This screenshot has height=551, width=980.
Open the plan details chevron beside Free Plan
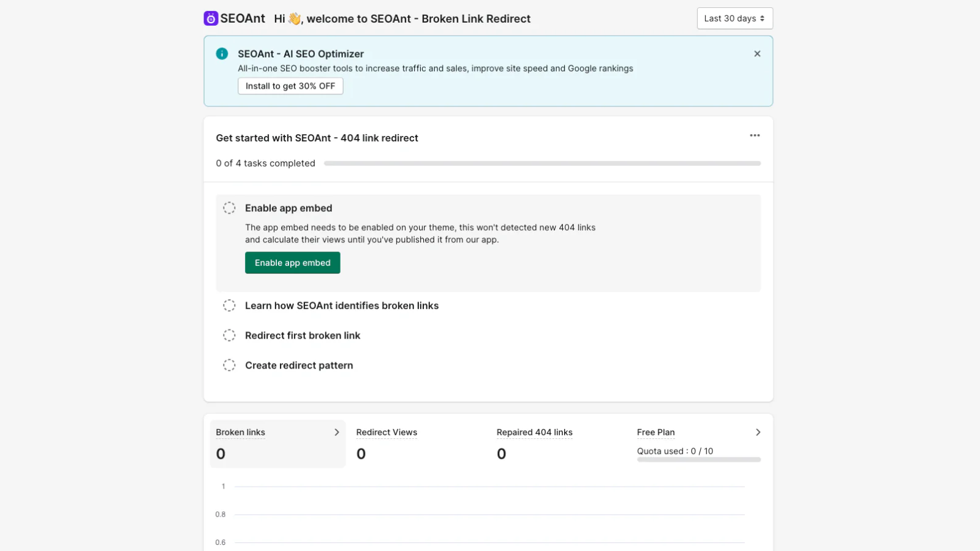pyautogui.click(x=758, y=432)
